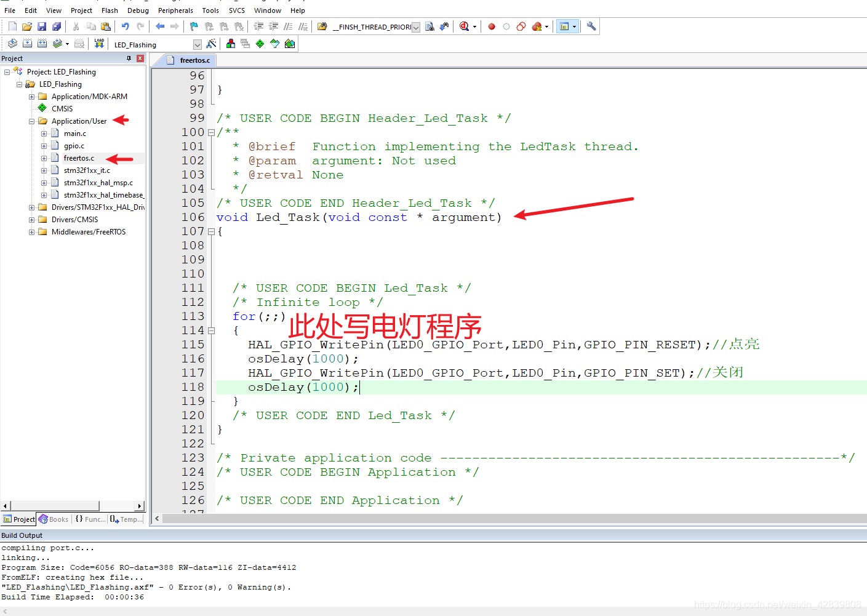Switch to the Func... panel tab
The image size is (867, 616).
coord(90,519)
